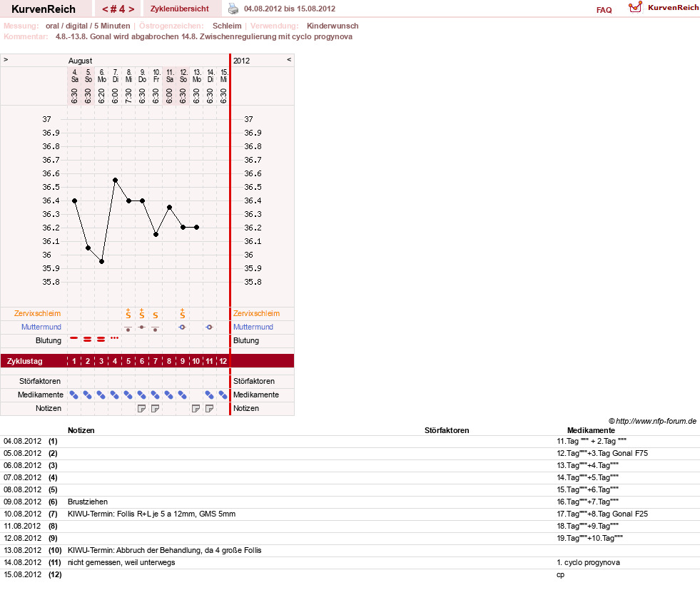Click the KurvenReich text link at top right

point(673,8)
